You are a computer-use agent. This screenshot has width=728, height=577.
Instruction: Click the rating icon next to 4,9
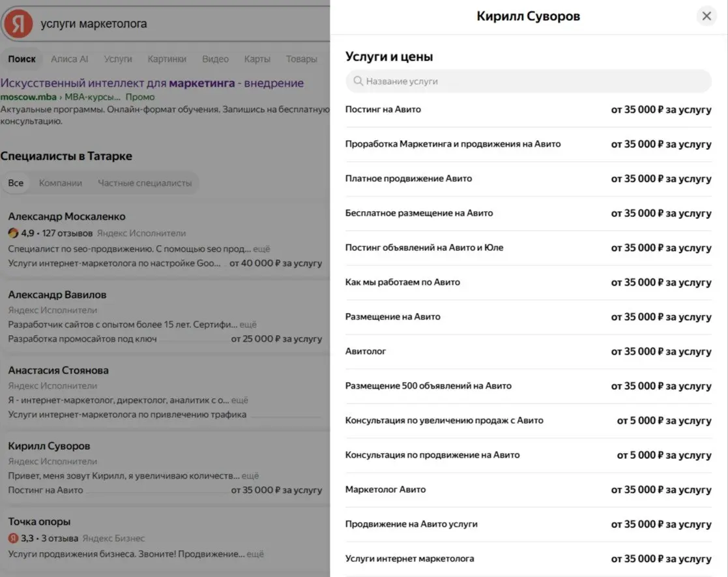[x=13, y=233]
